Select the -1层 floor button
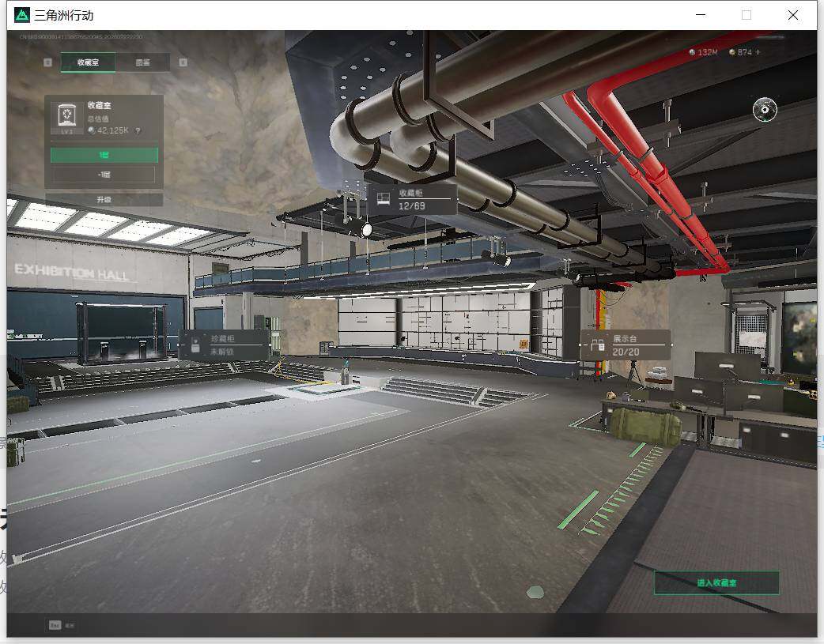The height and width of the screenshot is (644, 824). tap(104, 175)
